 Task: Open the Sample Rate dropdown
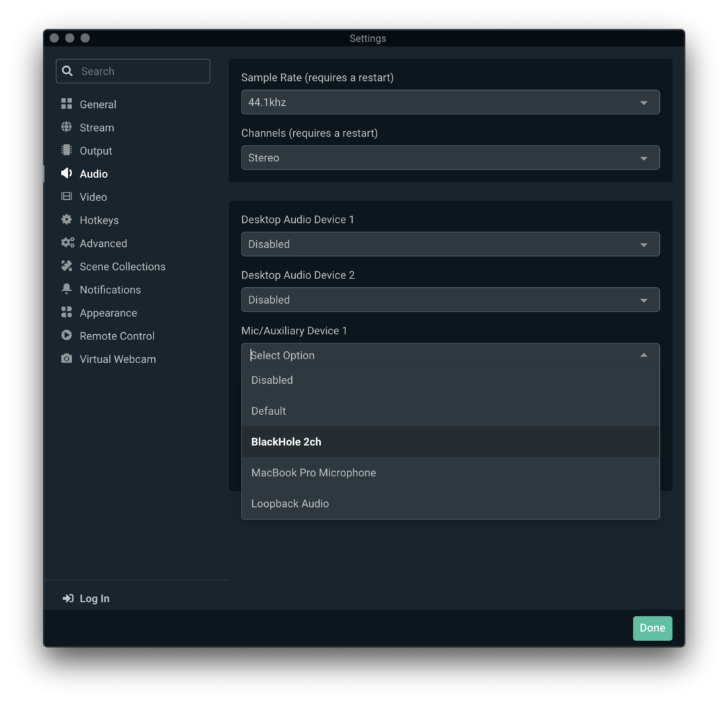450,102
